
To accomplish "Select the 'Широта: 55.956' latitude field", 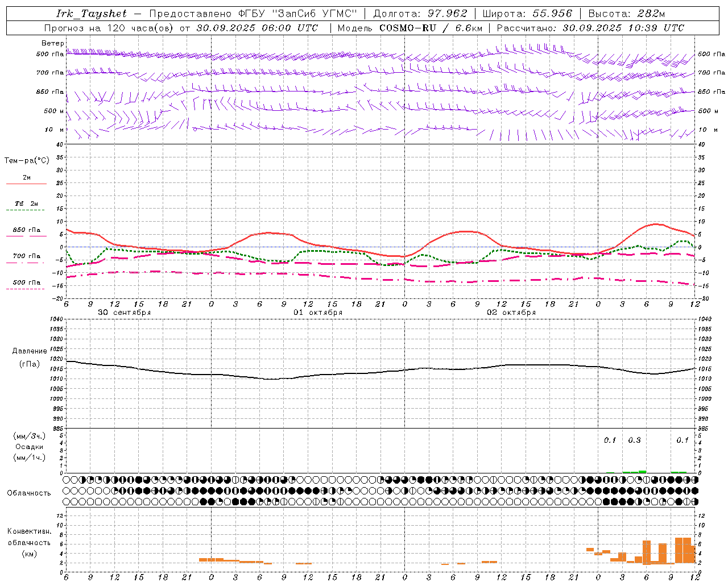I will [527, 14].
